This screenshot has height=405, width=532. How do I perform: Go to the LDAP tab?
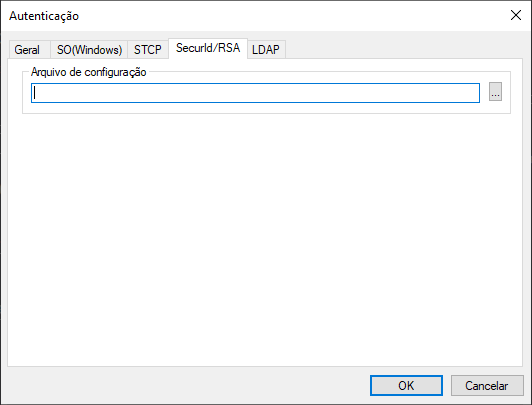(266, 50)
